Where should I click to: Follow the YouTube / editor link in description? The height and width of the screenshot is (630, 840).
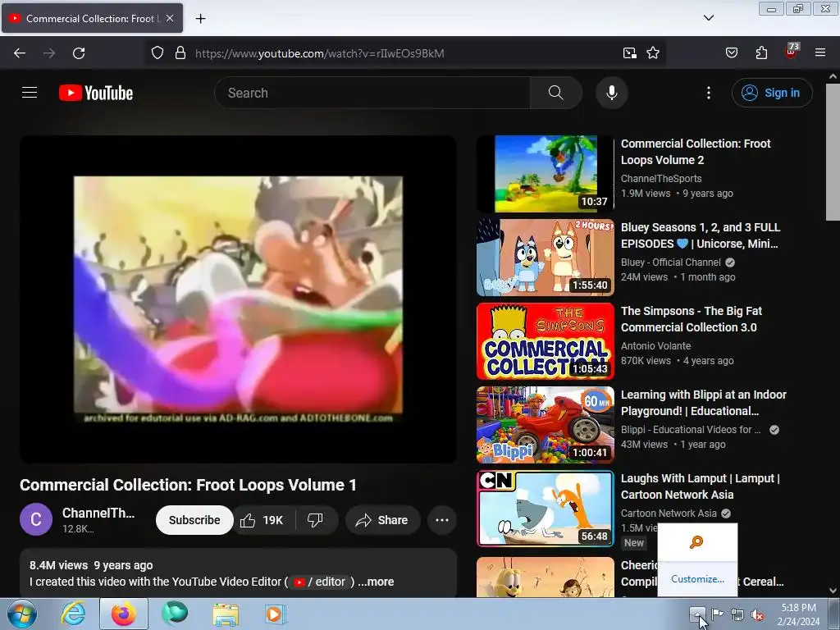(x=320, y=582)
